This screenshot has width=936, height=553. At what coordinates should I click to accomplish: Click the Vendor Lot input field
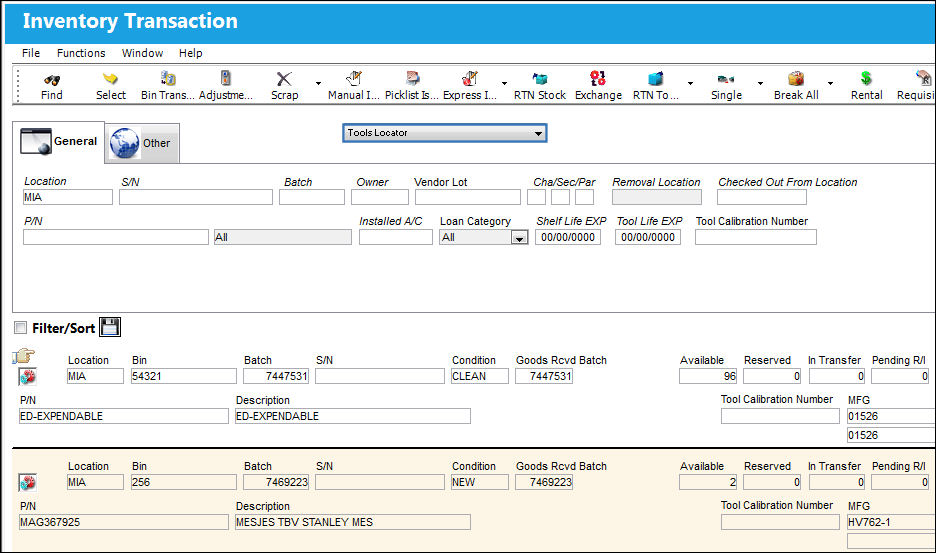[x=467, y=197]
